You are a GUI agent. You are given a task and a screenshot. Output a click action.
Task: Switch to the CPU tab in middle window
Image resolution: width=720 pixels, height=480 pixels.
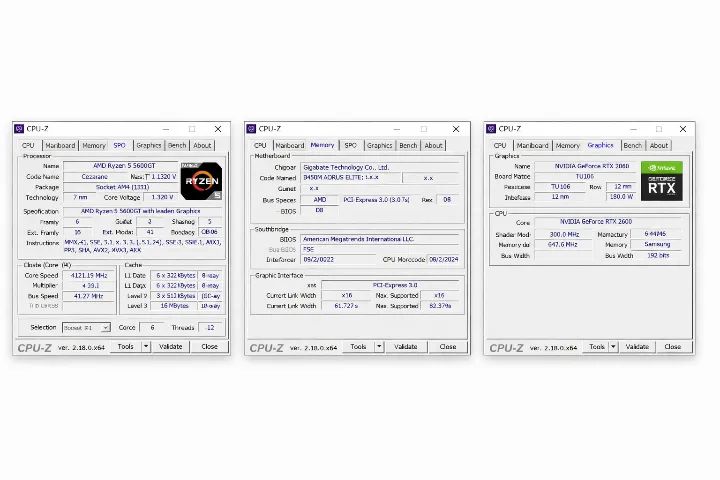[x=260, y=145]
